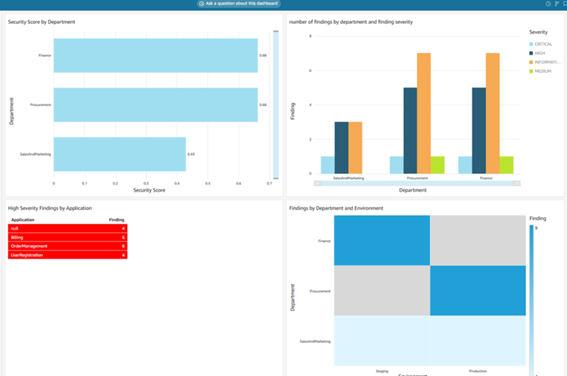This screenshot has width=567, height=376.
Task: Click the Department axis horizontal scrollbar track
Action: (x=417, y=183)
